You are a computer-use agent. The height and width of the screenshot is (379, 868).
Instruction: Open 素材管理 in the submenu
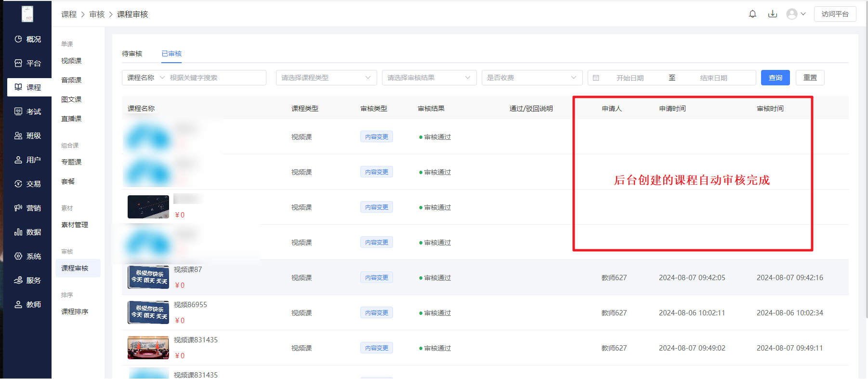(x=75, y=225)
